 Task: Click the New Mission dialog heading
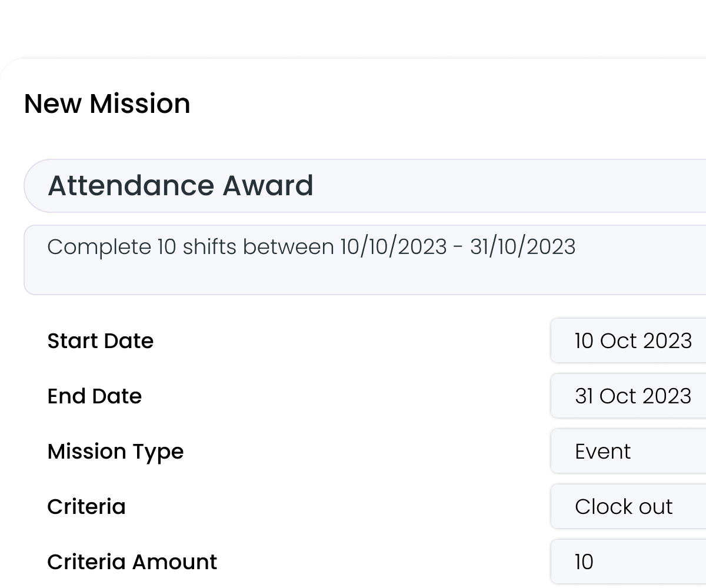(107, 104)
